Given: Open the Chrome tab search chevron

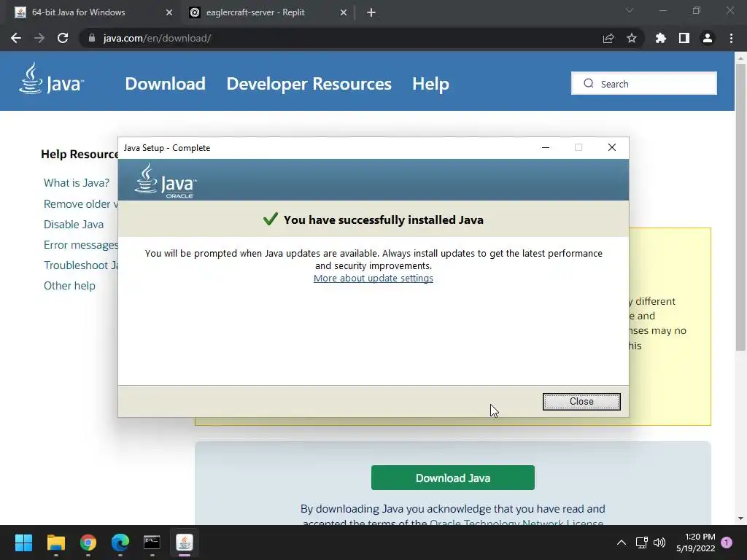Looking at the screenshot, I should click(630, 10).
